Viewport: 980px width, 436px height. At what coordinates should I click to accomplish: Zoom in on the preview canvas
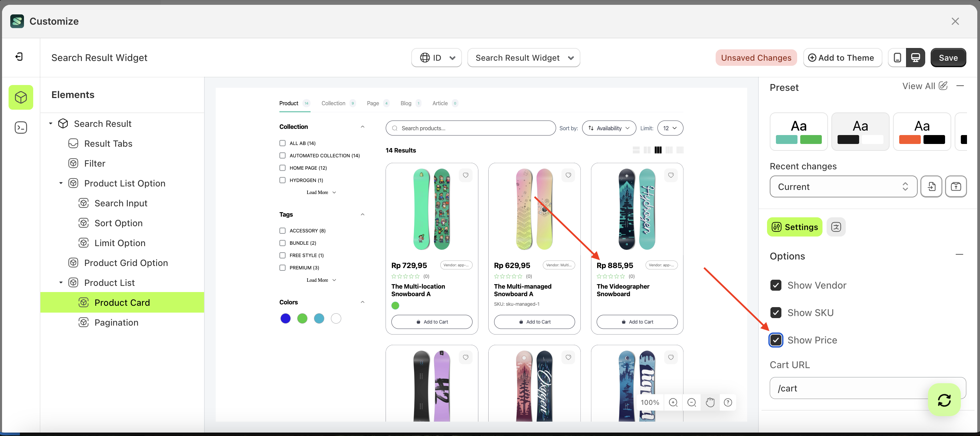tap(674, 402)
